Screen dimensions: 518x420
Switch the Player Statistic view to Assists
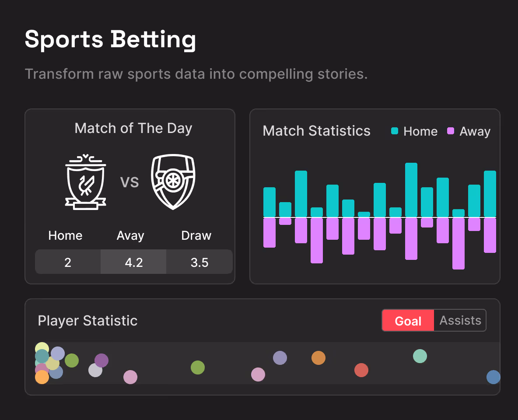tap(459, 320)
